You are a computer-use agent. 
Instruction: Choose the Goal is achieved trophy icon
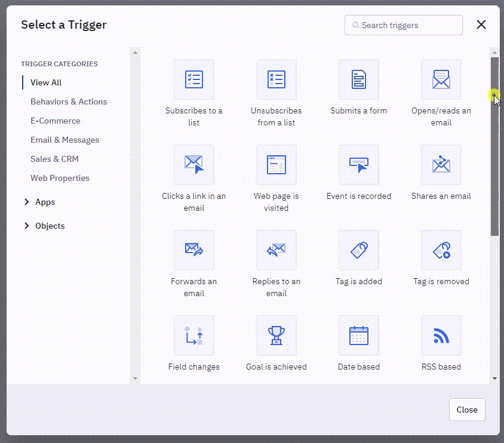click(x=276, y=336)
